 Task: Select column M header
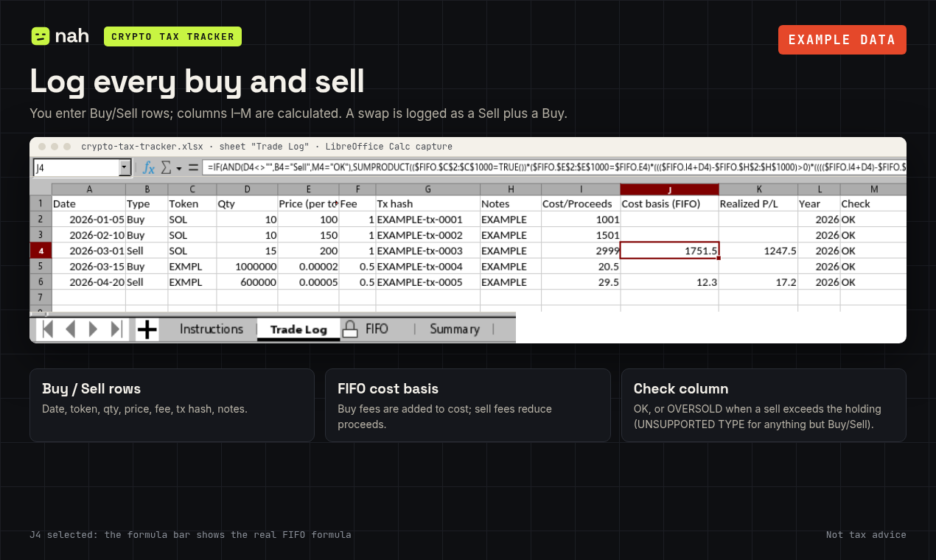(874, 189)
